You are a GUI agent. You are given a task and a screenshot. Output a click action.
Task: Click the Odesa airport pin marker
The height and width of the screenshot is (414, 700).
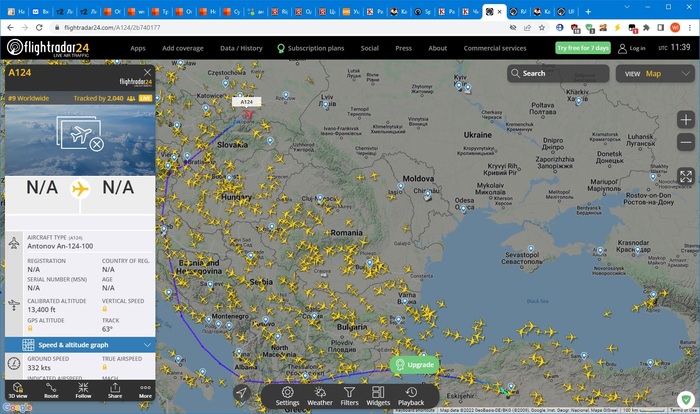point(463,209)
